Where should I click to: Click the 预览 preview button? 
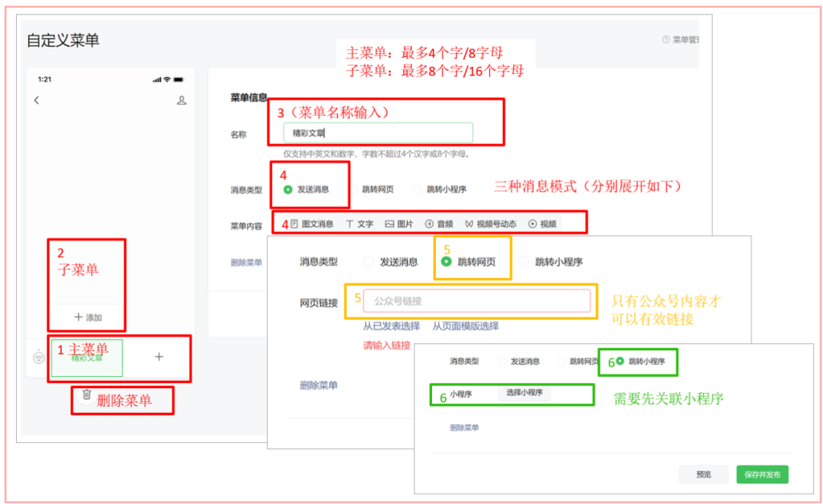[x=703, y=474]
